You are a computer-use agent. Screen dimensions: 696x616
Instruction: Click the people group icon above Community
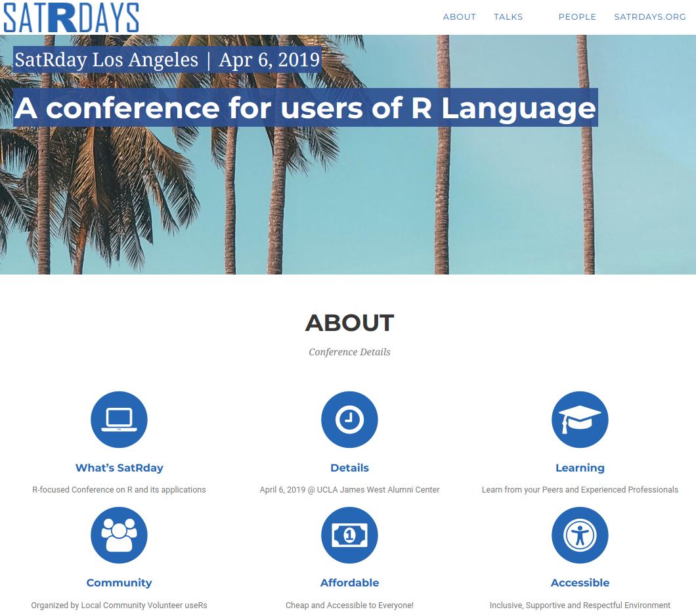(x=119, y=535)
